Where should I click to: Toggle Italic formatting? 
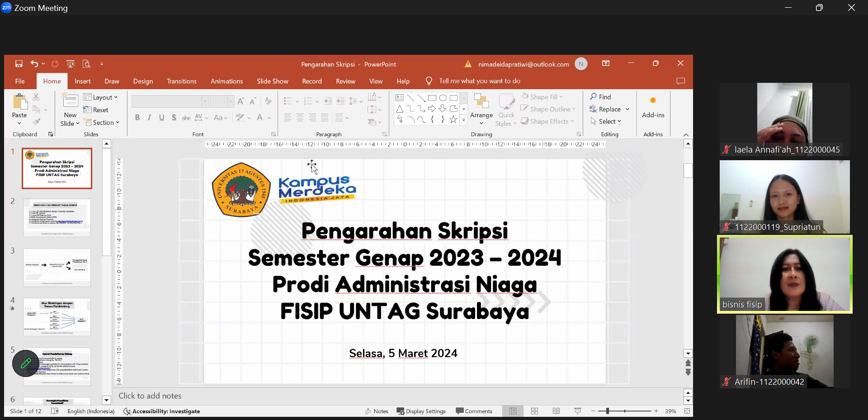click(x=149, y=118)
